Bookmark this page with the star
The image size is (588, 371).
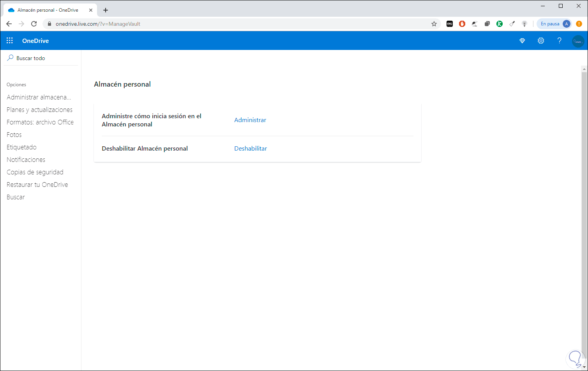[x=434, y=24]
